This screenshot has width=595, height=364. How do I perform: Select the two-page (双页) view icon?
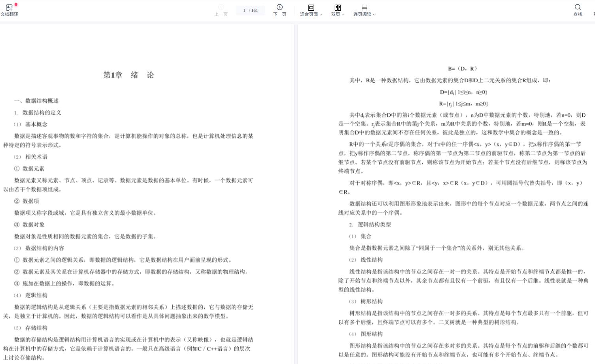pos(337,8)
